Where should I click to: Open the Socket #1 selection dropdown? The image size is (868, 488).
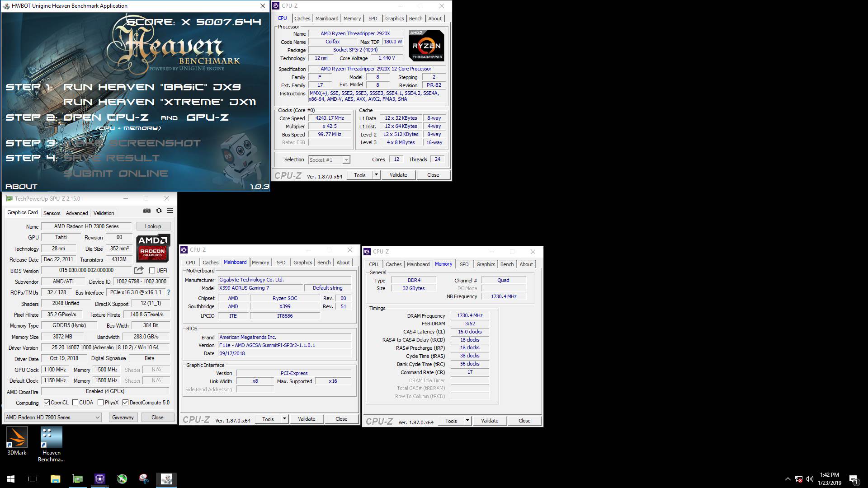329,160
